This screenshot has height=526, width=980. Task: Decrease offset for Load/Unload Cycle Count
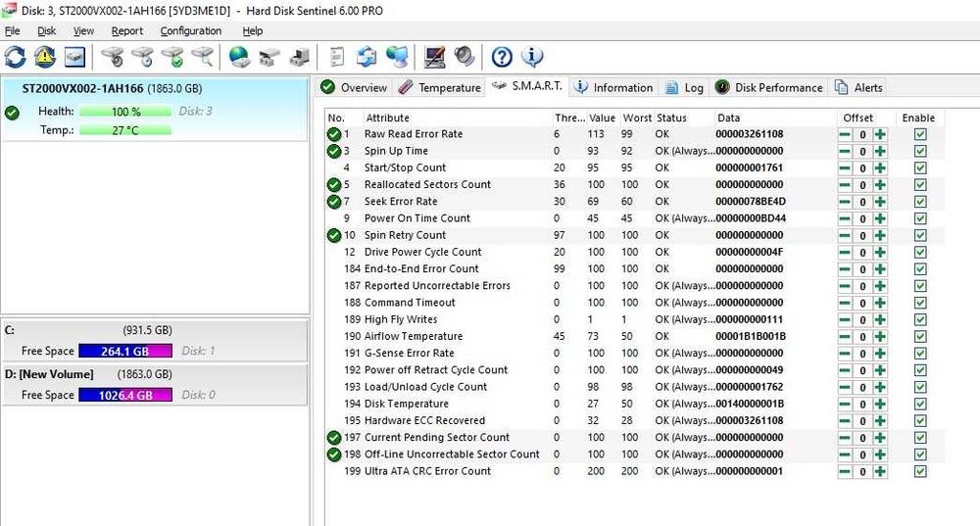click(845, 387)
